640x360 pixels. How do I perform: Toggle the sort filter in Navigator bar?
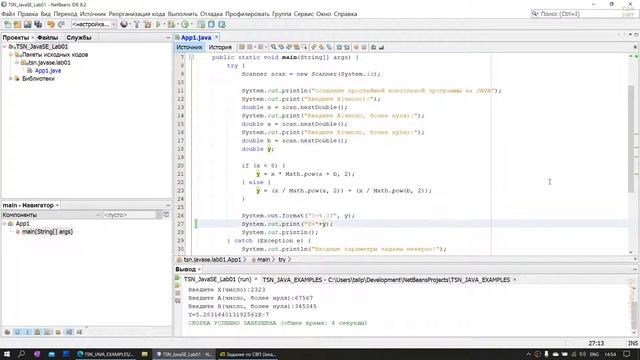coord(69,332)
